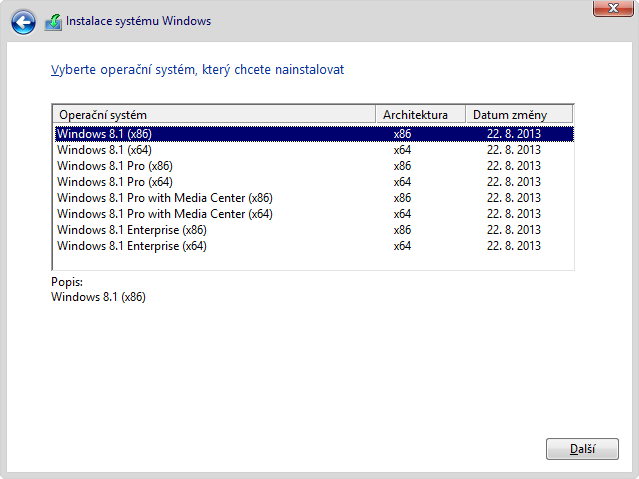Click the Windows setup icon in title
Viewport: 639px width, 479px height.
tap(53, 21)
